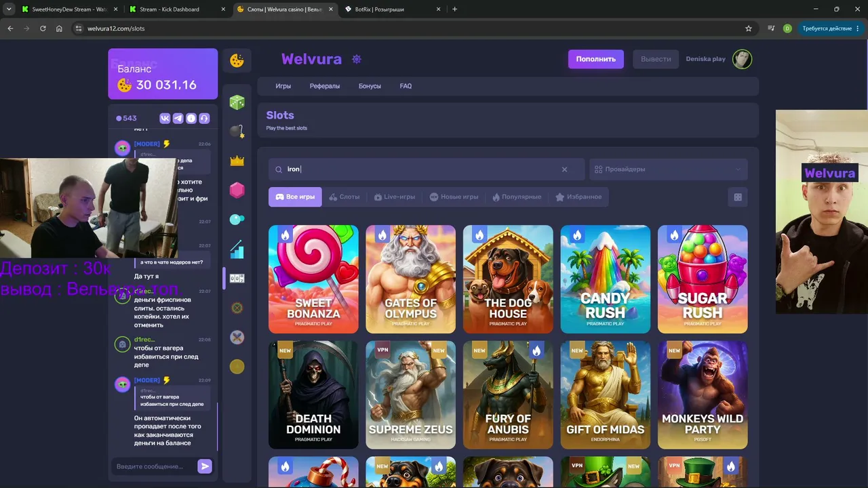The image size is (868, 488).
Task: Open the gold coin sidebar icon
Action: (237, 367)
